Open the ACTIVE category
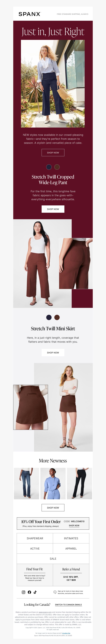Screen dimensions: 106x644 point(35,548)
